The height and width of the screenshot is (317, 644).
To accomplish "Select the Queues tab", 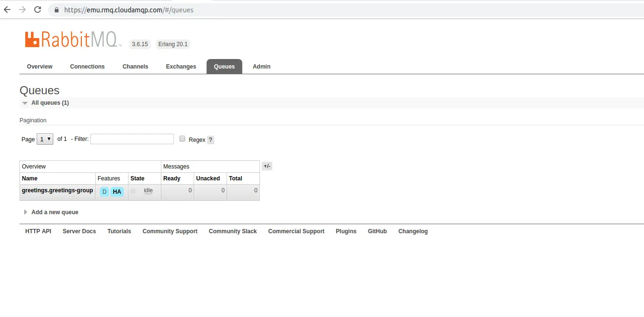I will (x=224, y=67).
